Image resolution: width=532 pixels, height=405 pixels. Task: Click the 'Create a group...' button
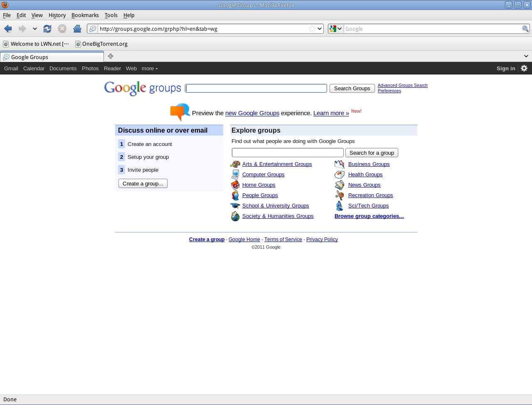tap(143, 183)
